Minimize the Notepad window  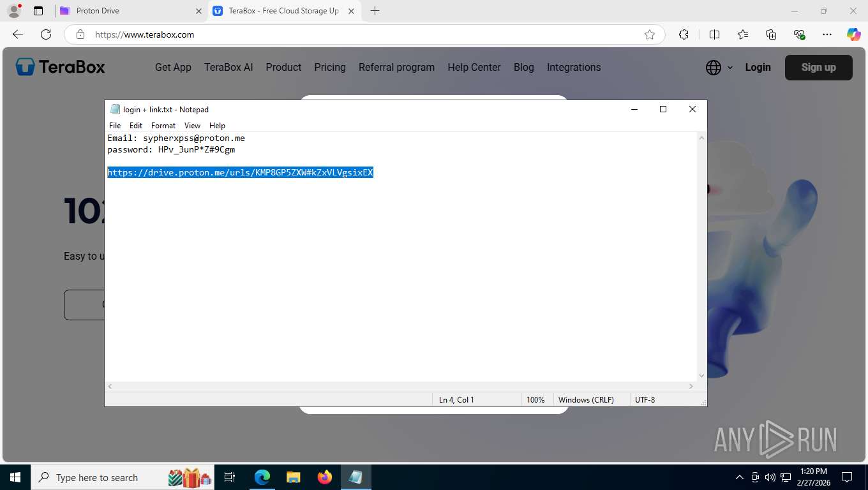[x=634, y=109]
